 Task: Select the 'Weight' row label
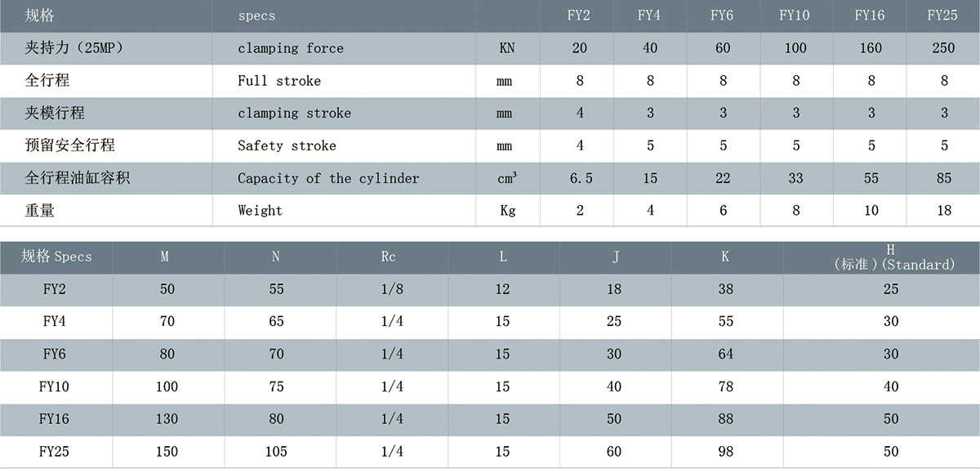(x=260, y=210)
